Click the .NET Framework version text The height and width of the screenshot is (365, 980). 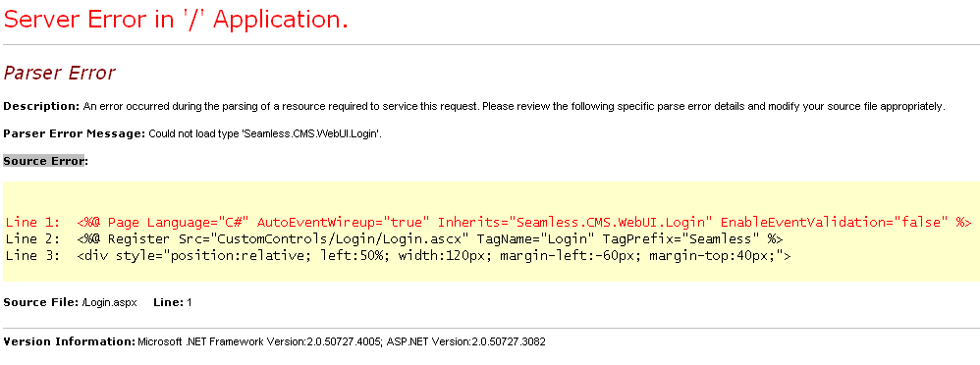tap(259, 341)
